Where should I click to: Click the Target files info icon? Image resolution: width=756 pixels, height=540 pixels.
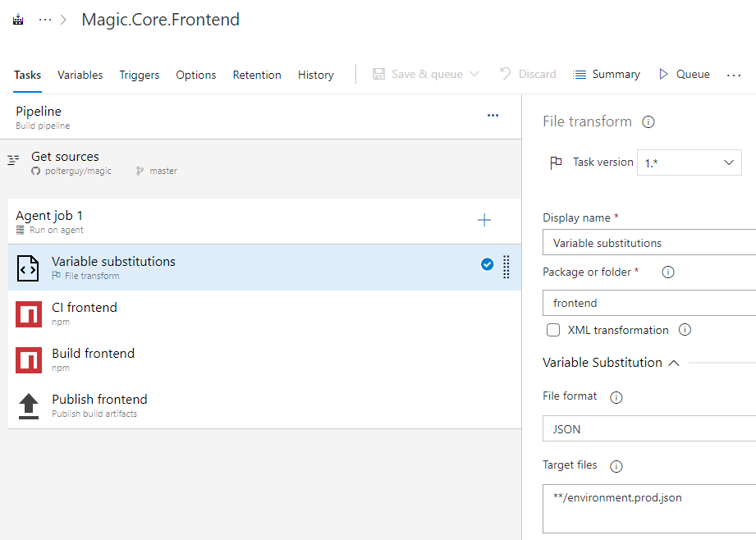click(x=616, y=466)
